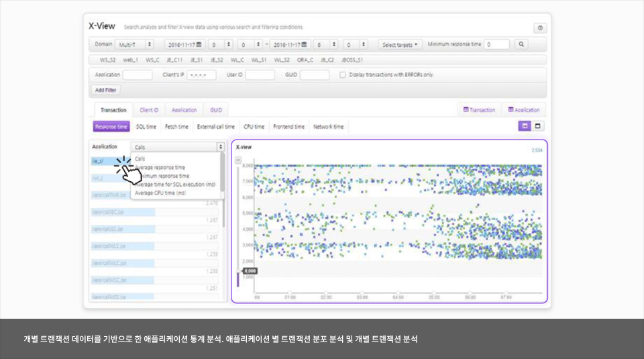The height and width of the screenshot is (359, 644).
Task: Open the Transaction table view button
Action: [479, 110]
